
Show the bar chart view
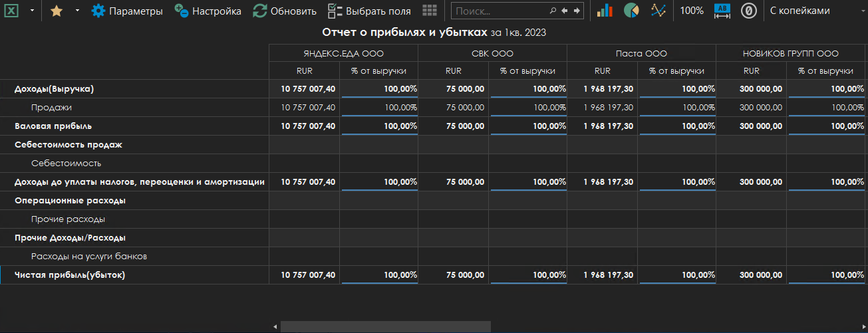click(x=605, y=11)
